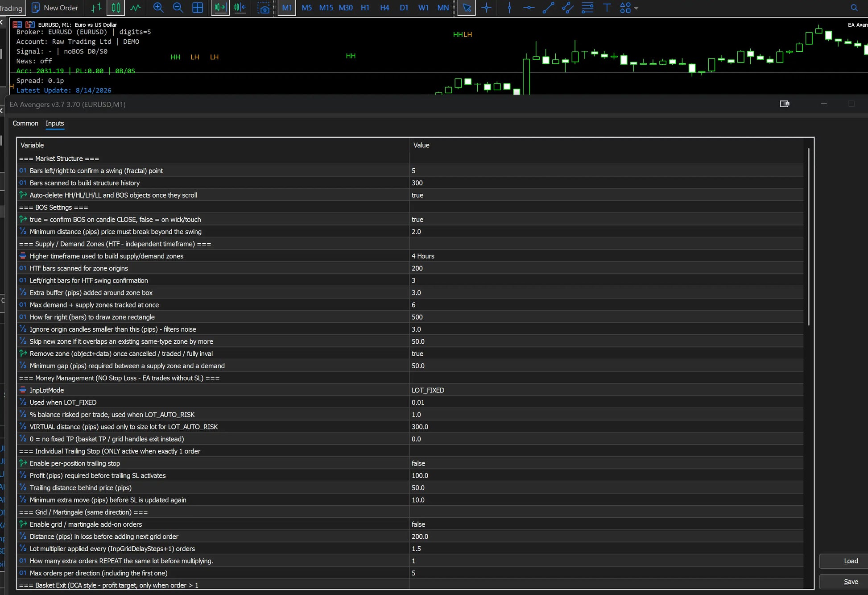This screenshot has width=868, height=595.
Task: Select the M15 timeframe
Action: click(326, 8)
